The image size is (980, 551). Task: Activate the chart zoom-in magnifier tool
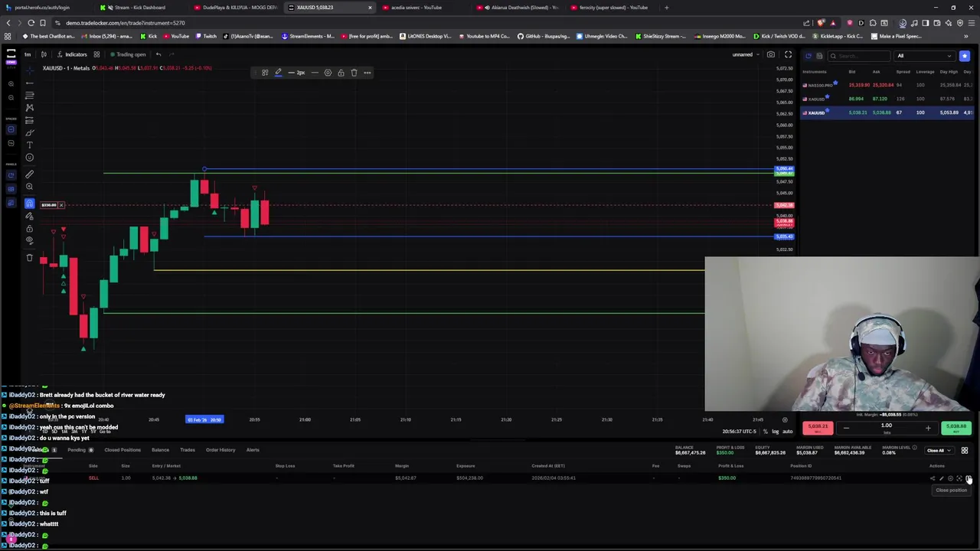coord(30,187)
